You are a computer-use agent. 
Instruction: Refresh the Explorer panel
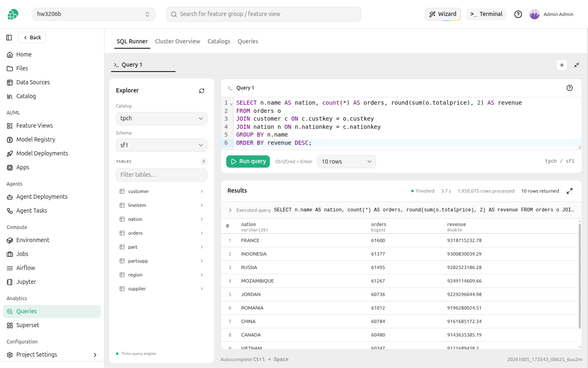(202, 91)
